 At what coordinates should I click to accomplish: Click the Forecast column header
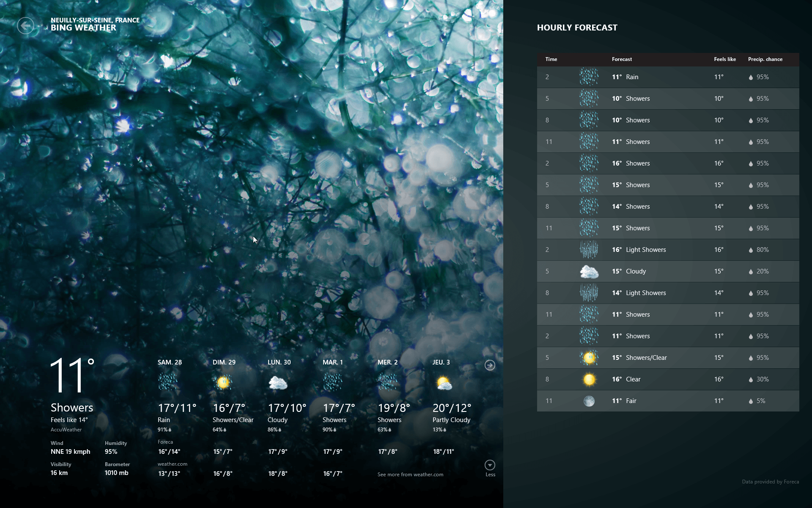pyautogui.click(x=622, y=59)
